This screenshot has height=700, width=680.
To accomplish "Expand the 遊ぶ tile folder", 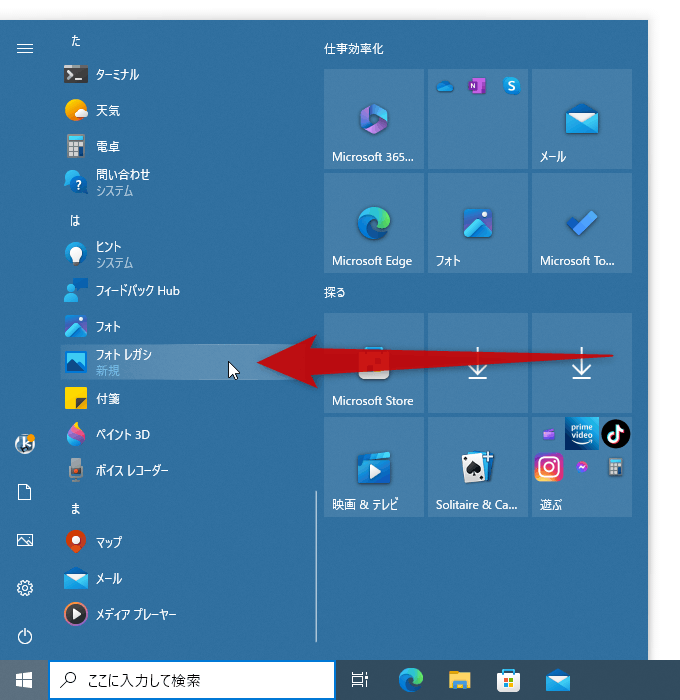I will (582, 467).
